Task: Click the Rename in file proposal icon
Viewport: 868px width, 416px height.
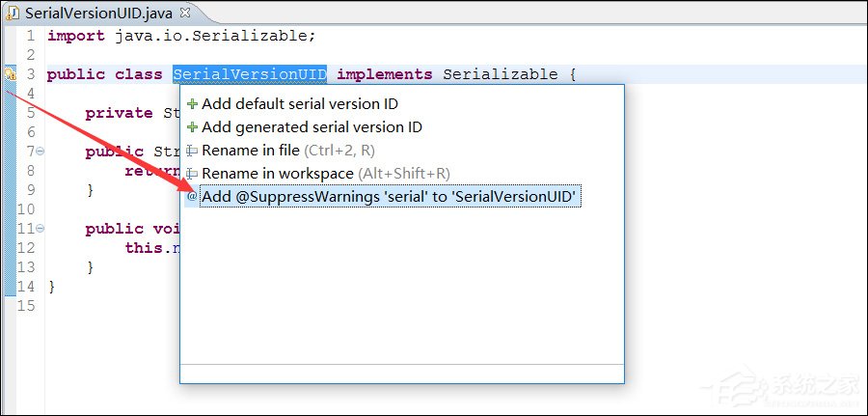Action: point(192,151)
